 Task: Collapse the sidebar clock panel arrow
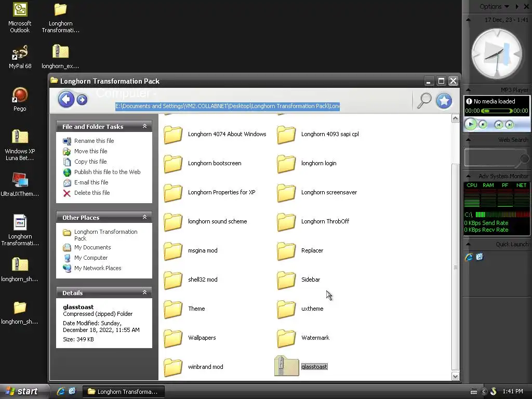(x=468, y=20)
